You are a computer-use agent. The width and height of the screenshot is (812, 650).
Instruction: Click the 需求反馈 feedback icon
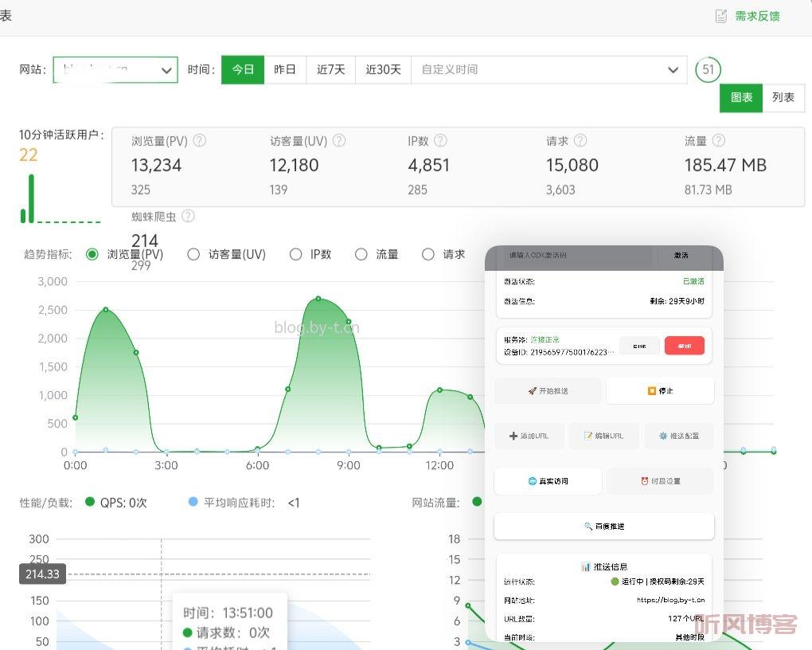point(723,15)
